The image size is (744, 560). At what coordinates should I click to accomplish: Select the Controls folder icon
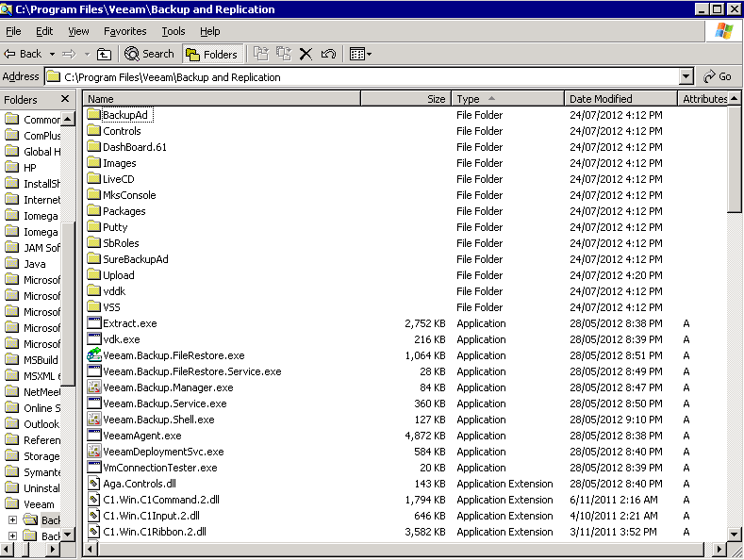pyautogui.click(x=94, y=130)
